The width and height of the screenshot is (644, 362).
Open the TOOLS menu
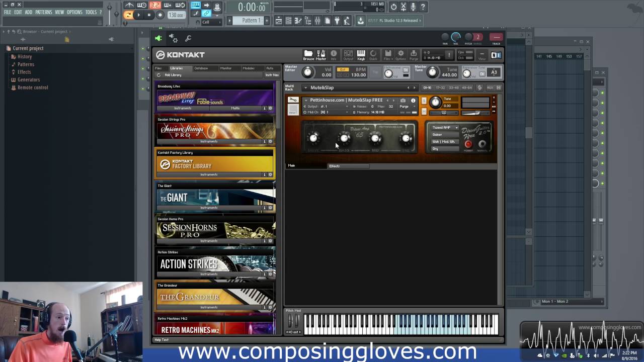pyautogui.click(x=91, y=12)
